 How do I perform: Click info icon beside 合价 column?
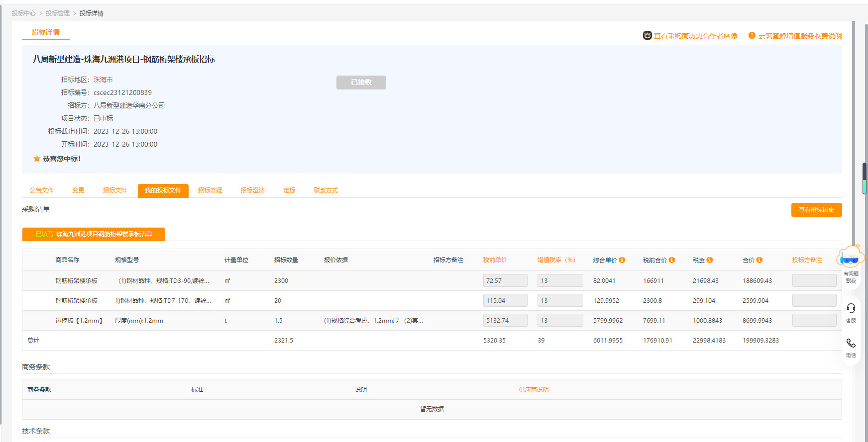pyautogui.click(x=759, y=260)
